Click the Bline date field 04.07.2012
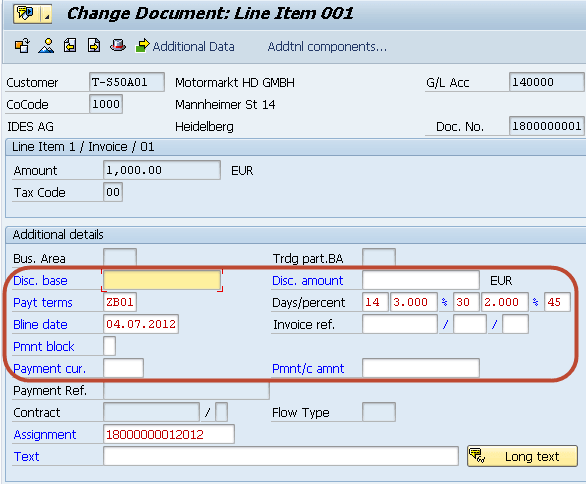Image resolution: width=586 pixels, height=484 pixels. [141, 324]
